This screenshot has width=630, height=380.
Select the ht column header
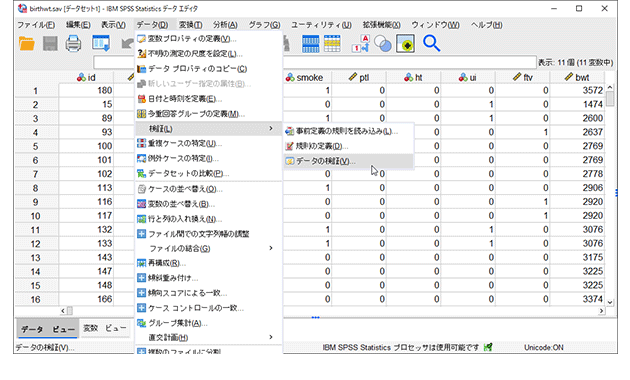pos(413,77)
